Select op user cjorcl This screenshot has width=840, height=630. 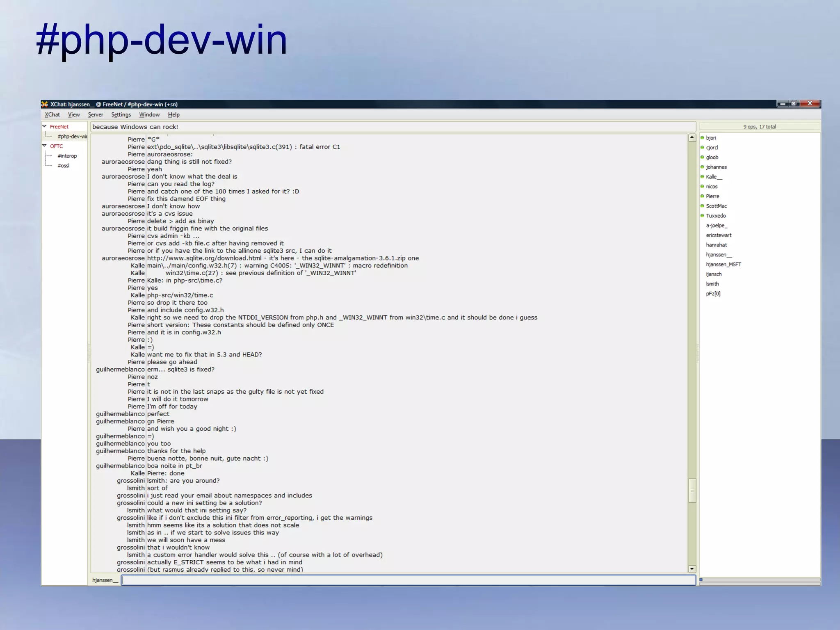click(x=712, y=148)
